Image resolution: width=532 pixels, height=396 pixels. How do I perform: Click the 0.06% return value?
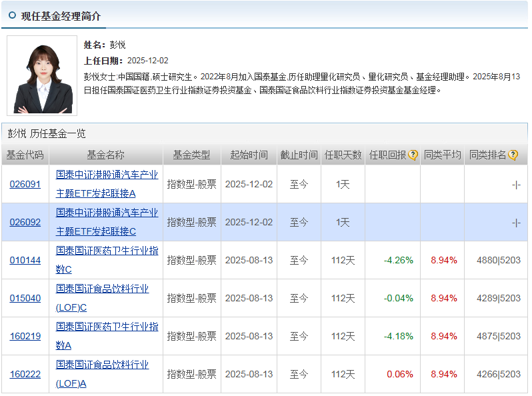coord(400,374)
